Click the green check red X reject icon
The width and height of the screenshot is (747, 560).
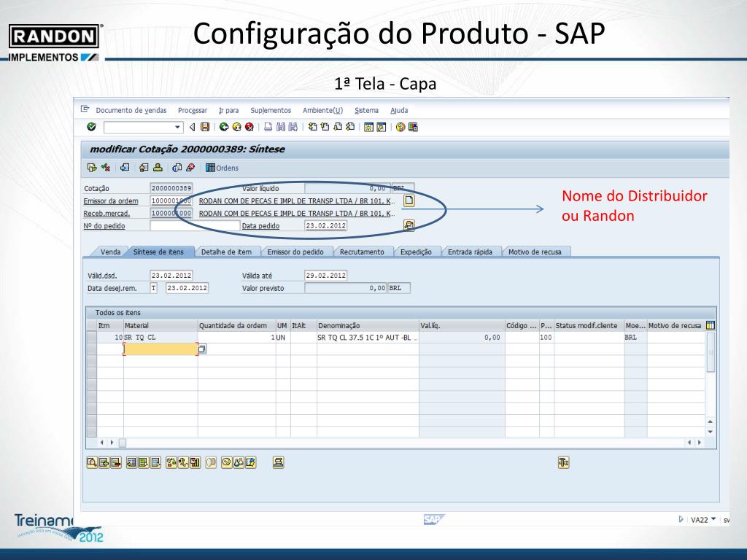click(106, 168)
